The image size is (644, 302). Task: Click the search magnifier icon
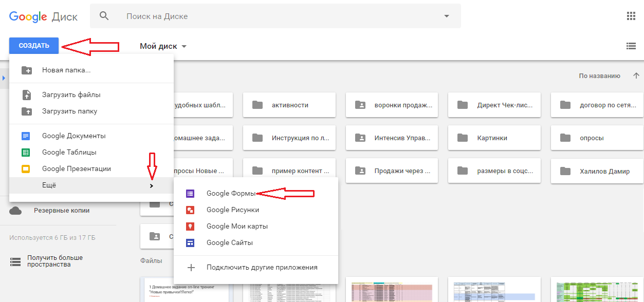coord(104,16)
